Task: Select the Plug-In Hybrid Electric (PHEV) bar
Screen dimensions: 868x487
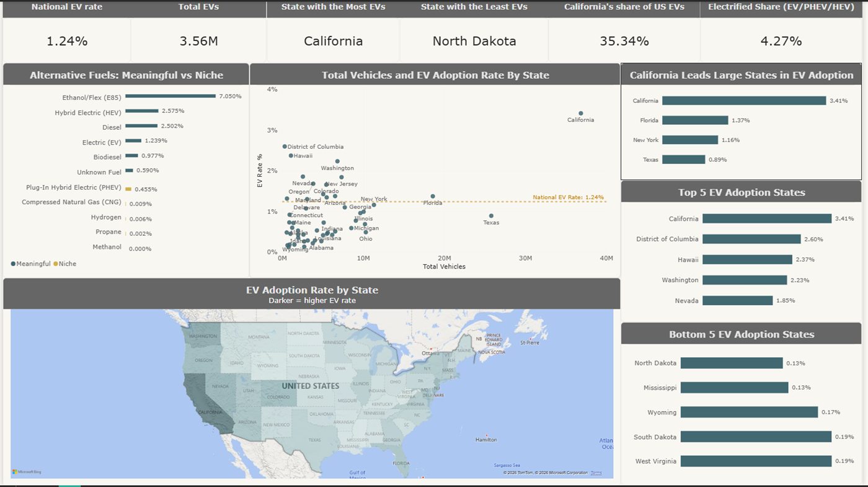Action: point(128,189)
